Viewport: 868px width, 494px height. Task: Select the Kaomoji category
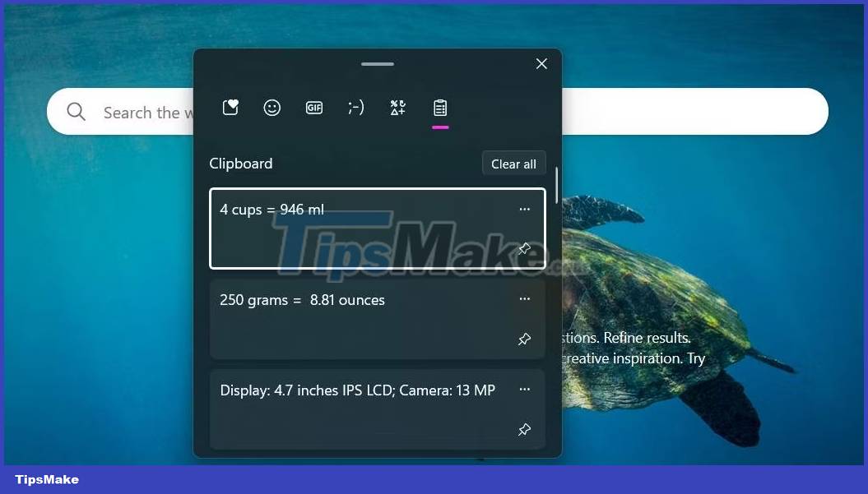click(356, 108)
